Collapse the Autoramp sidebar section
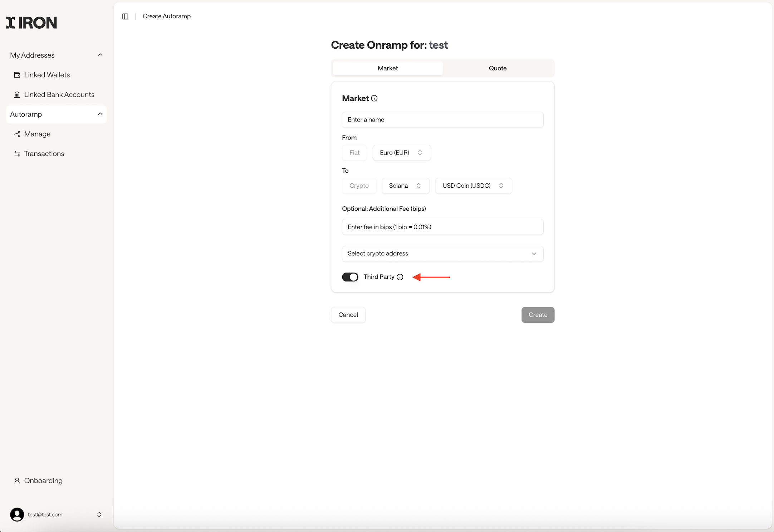This screenshot has width=774, height=532. (100, 114)
